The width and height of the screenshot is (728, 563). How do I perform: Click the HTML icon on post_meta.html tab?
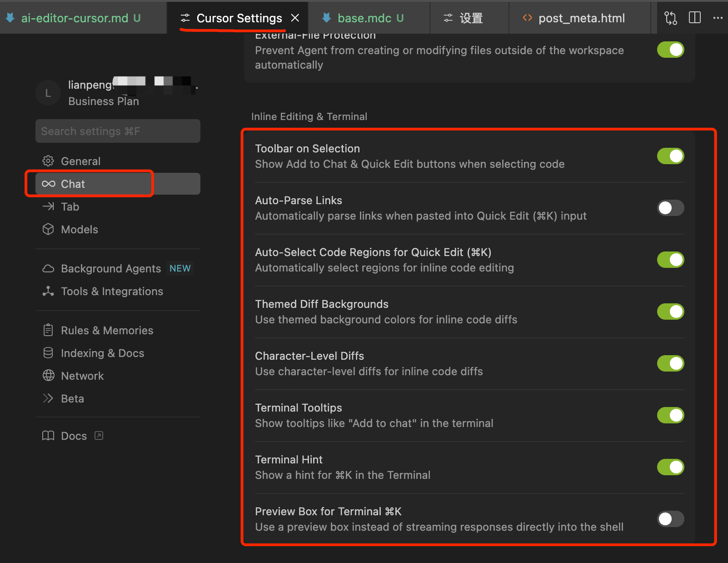pos(527,18)
